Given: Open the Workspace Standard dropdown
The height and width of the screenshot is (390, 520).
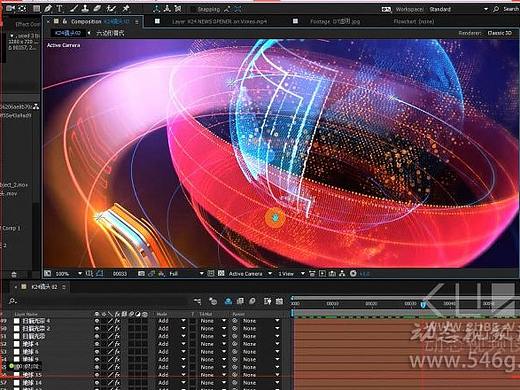Looking at the screenshot, I should (459, 9).
